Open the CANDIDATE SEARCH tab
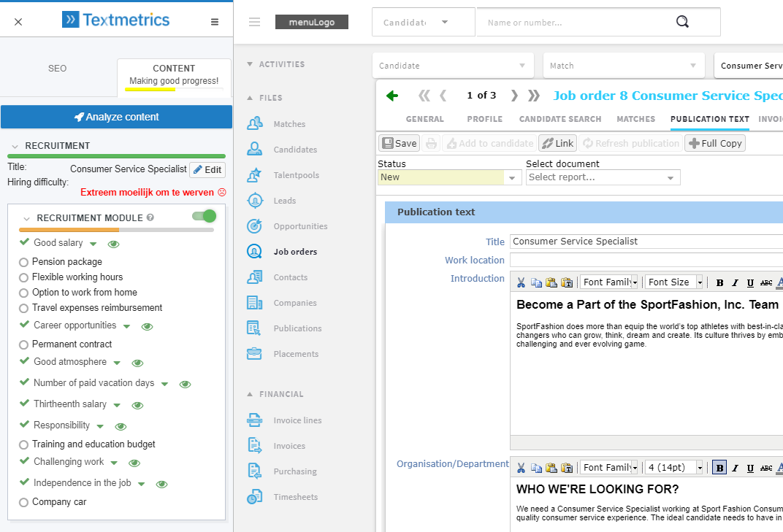783x532 pixels. (560, 119)
